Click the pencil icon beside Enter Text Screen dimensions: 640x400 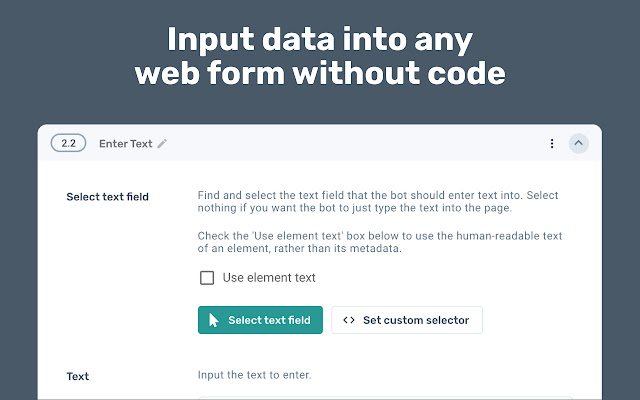coord(162,144)
